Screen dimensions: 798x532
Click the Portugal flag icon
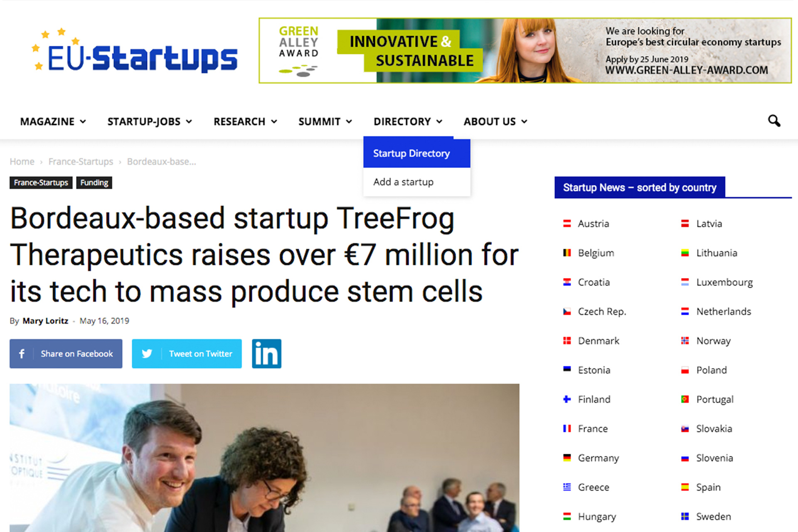click(x=685, y=399)
